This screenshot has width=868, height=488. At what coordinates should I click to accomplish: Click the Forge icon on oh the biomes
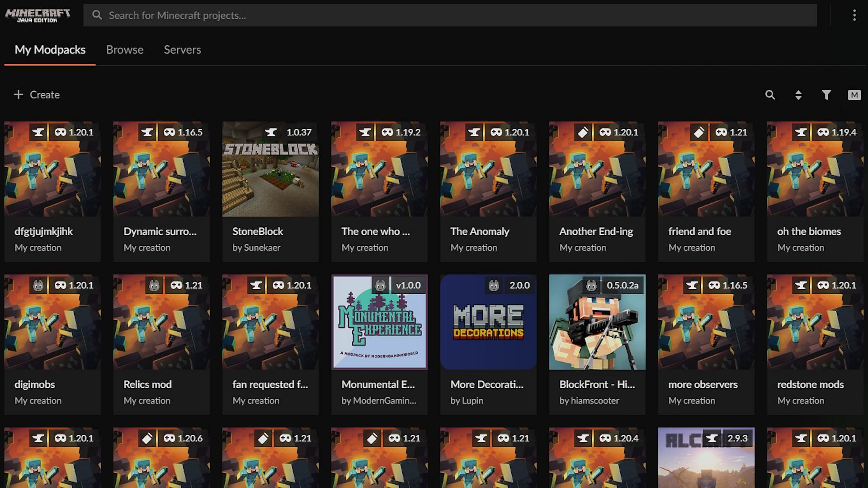pos(801,132)
